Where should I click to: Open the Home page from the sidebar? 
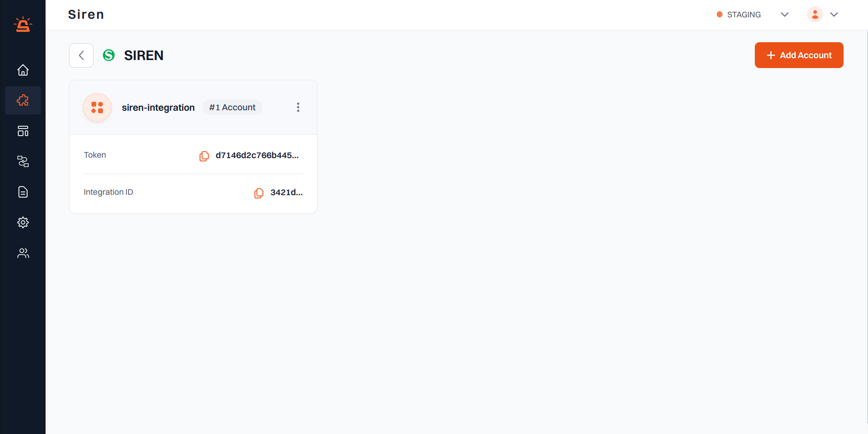click(x=23, y=69)
